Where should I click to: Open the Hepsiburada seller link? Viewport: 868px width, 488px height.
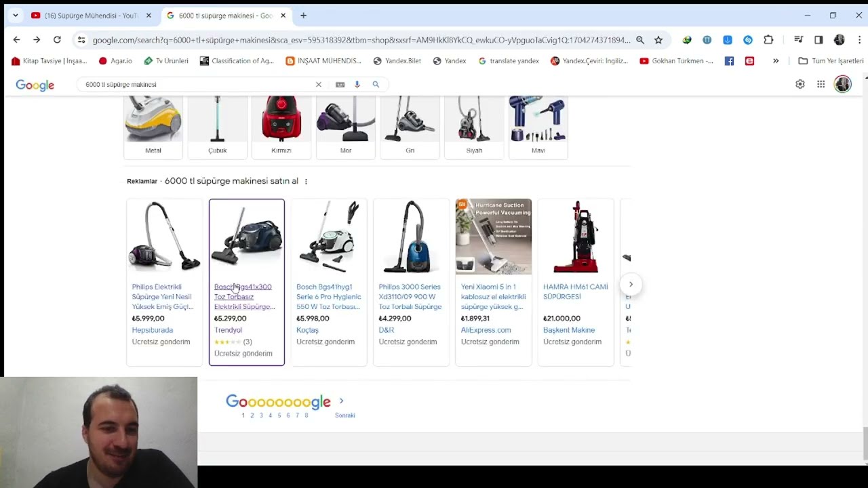click(153, 330)
